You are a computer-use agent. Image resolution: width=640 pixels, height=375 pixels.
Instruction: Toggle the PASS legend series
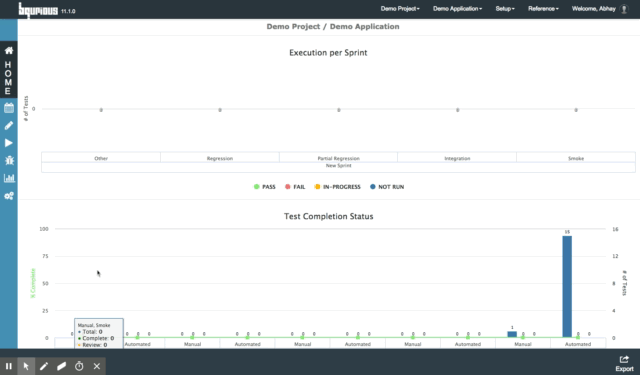[x=264, y=187]
